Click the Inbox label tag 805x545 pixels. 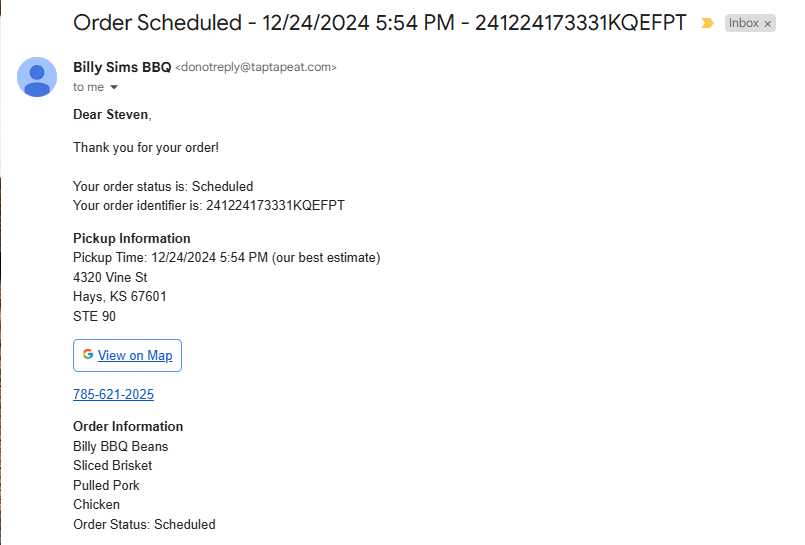coord(743,23)
